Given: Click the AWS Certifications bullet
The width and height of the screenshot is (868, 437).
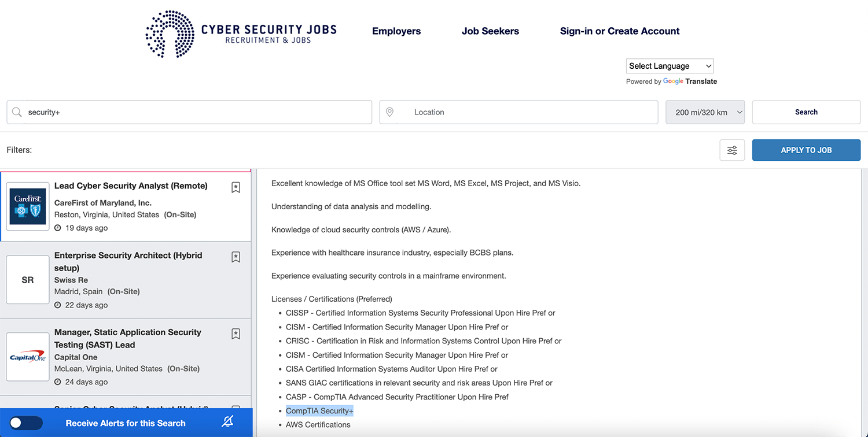Looking at the screenshot, I should (x=318, y=425).
